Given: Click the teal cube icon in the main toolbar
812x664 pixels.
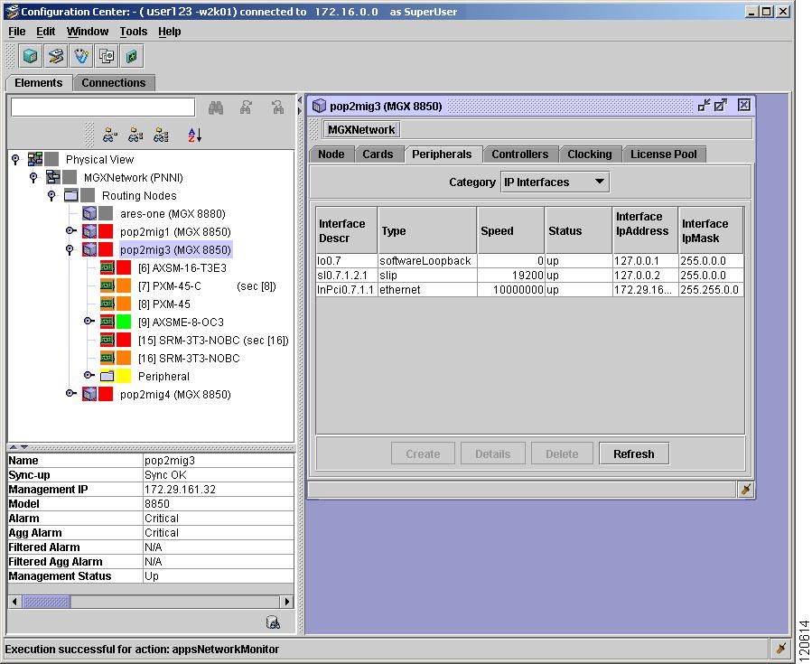Looking at the screenshot, I should pos(30,56).
